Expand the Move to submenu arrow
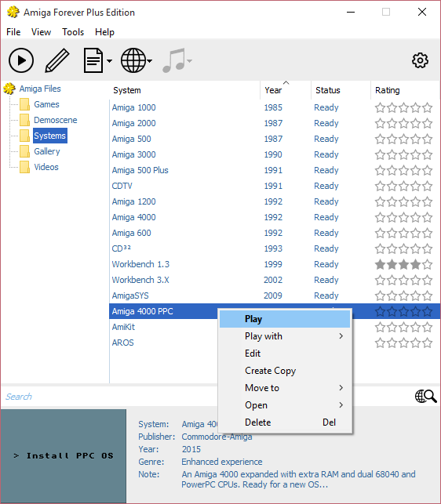Viewport: 441px width, 504px height. tap(341, 388)
